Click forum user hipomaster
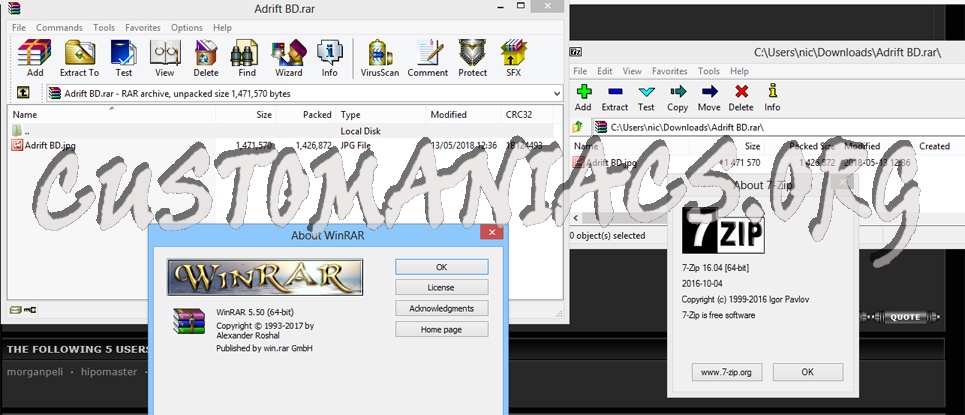 (109, 372)
